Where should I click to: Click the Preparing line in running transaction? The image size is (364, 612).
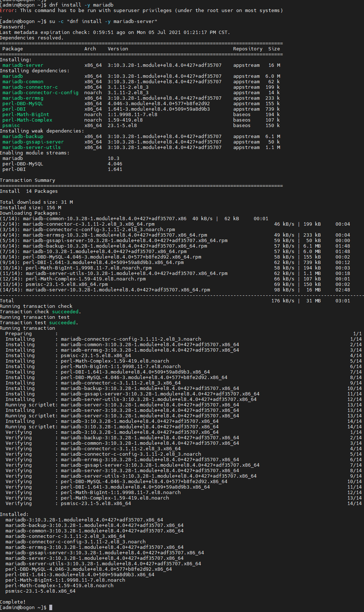click(x=19, y=334)
